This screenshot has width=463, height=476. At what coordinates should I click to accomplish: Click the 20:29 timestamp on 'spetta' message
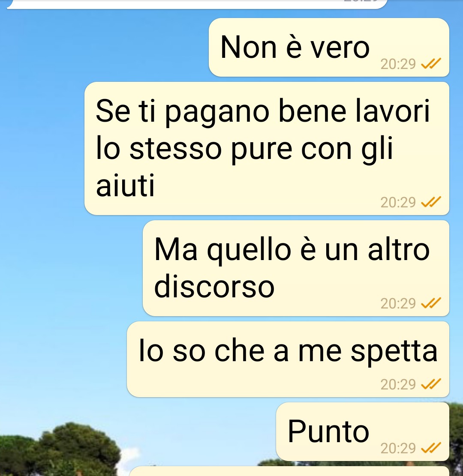point(398,385)
